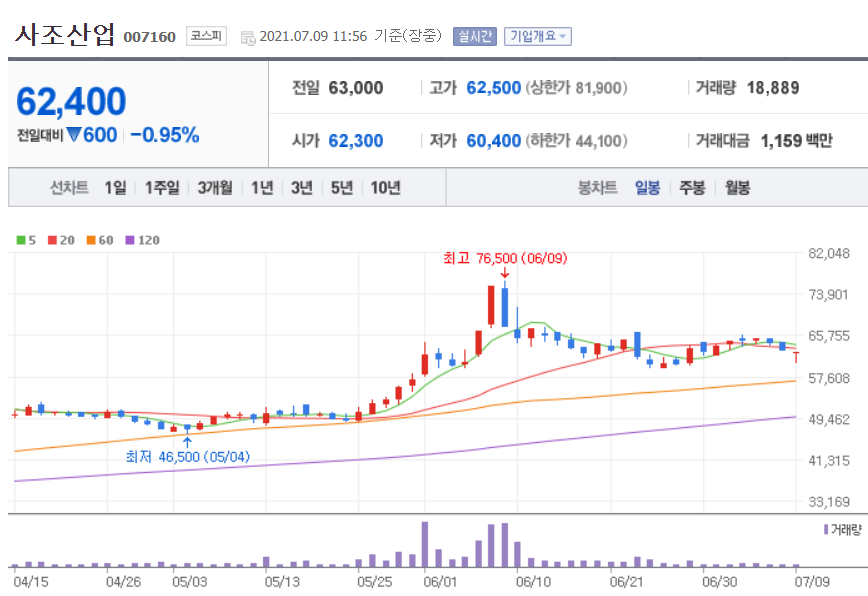
Task: Click the 04/15 date label on axis
Action: 30,582
